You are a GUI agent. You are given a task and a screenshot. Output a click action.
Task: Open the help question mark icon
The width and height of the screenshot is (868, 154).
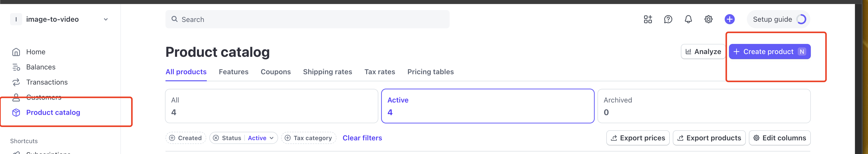point(668,20)
